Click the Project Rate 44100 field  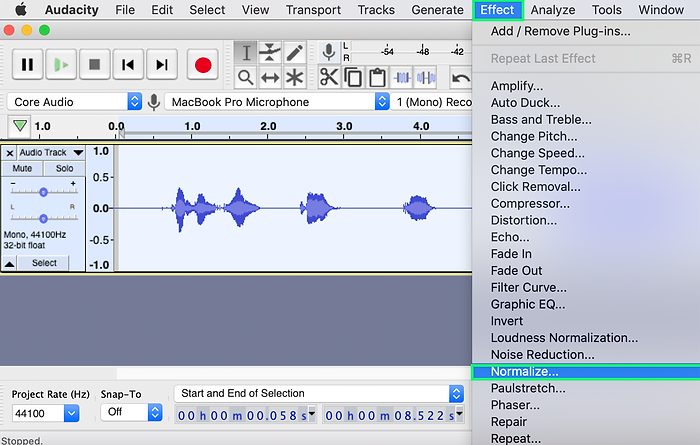click(38, 413)
